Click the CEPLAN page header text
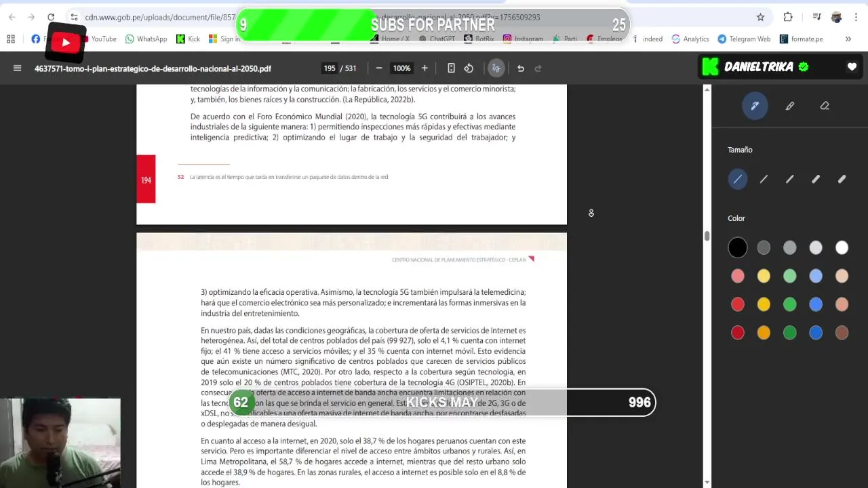This screenshot has height=488, width=868. tap(458, 260)
